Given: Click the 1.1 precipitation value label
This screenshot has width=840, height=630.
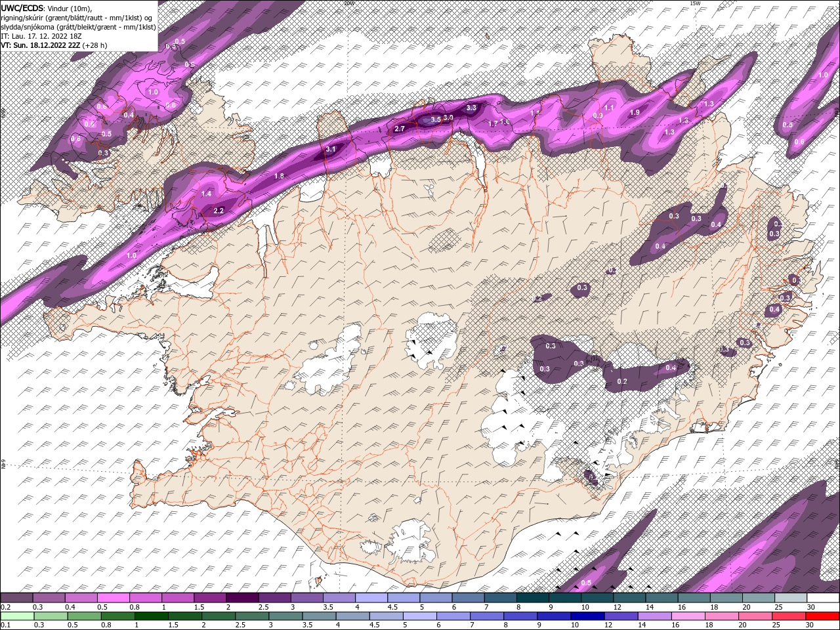Looking at the screenshot, I should [609, 108].
